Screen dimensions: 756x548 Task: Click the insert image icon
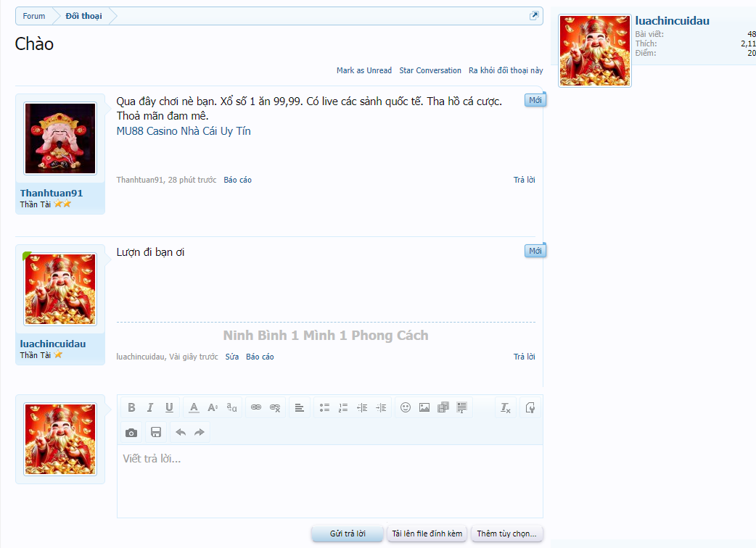[x=424, y=407]
